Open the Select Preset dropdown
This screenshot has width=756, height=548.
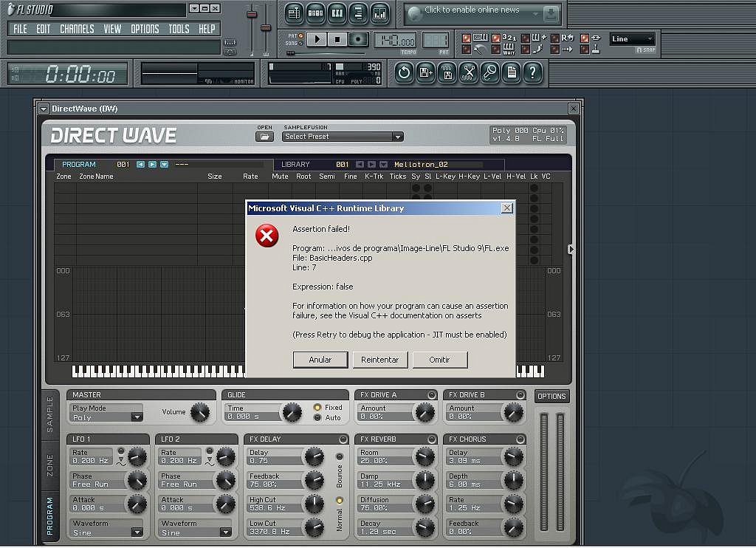pos(397,137)
